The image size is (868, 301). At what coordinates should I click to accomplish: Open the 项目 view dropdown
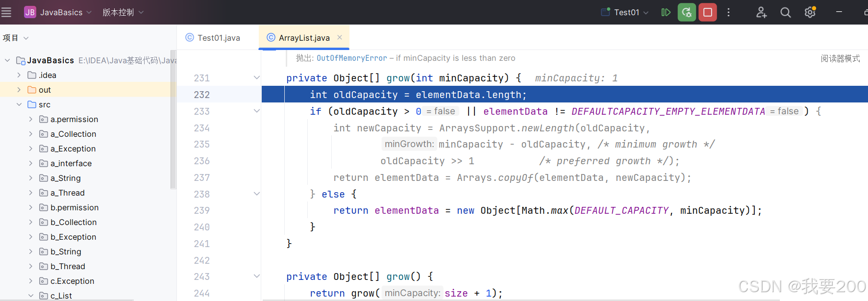point(16,38)
